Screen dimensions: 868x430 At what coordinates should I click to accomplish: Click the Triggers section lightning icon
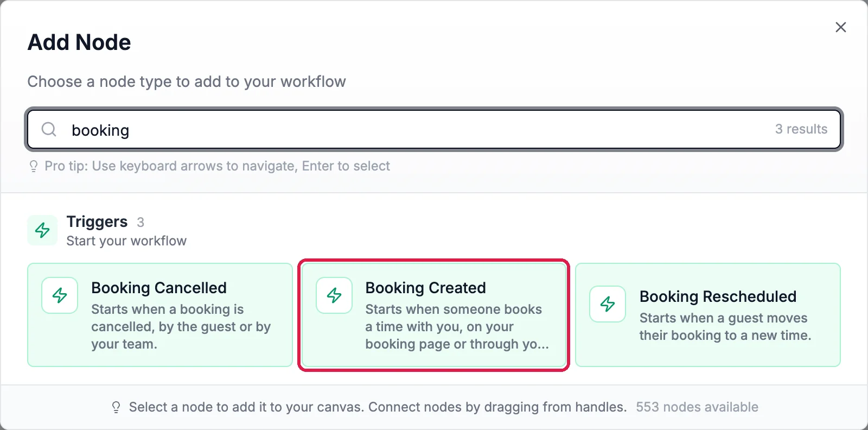(42, 230)
